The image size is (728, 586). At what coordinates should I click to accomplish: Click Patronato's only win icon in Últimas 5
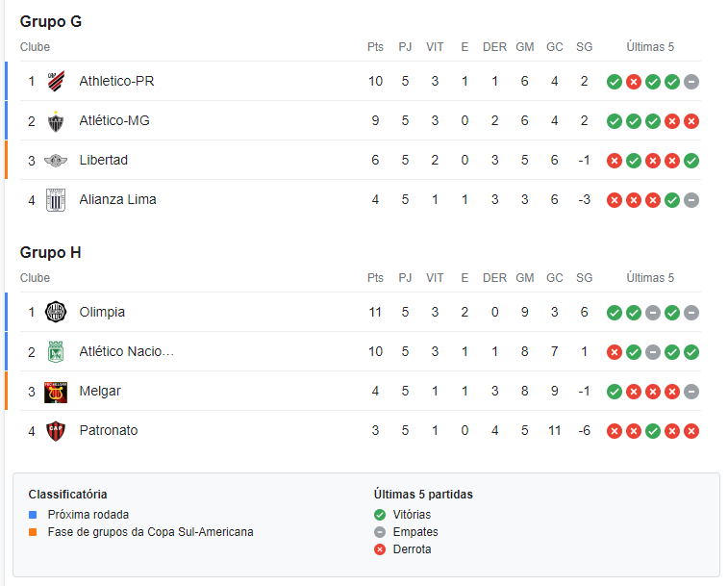pos(653,431)
